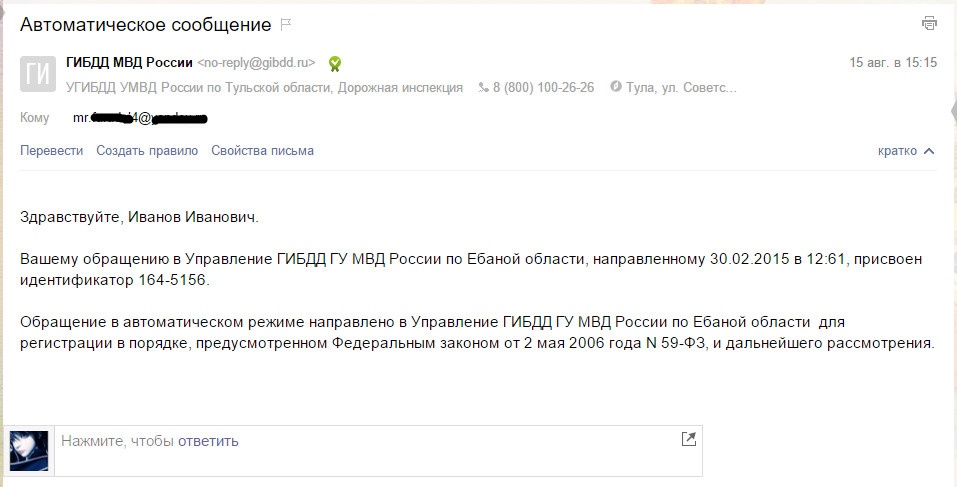
Task: Open reply in separate window icon
Action: pyautogui.click(x=688, y=439)
